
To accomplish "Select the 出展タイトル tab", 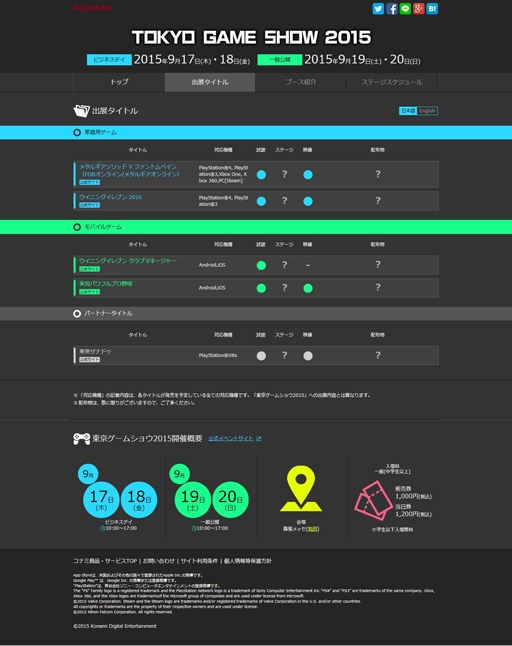I will click(x=210, y=82).
